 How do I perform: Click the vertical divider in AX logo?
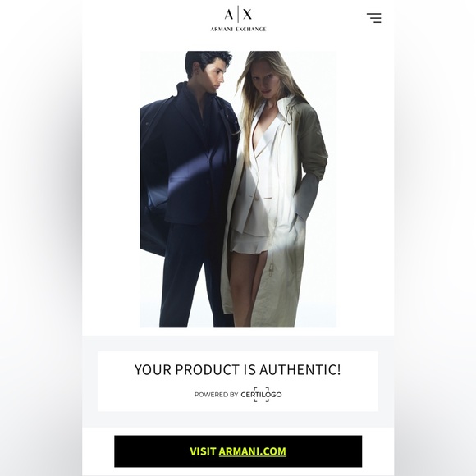click(238, 14)
